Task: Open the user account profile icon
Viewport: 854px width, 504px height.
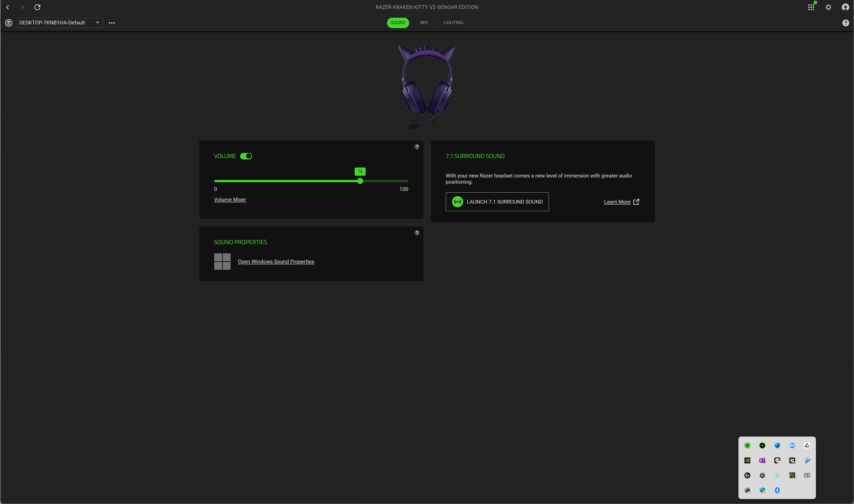Action: coord(845,7)
